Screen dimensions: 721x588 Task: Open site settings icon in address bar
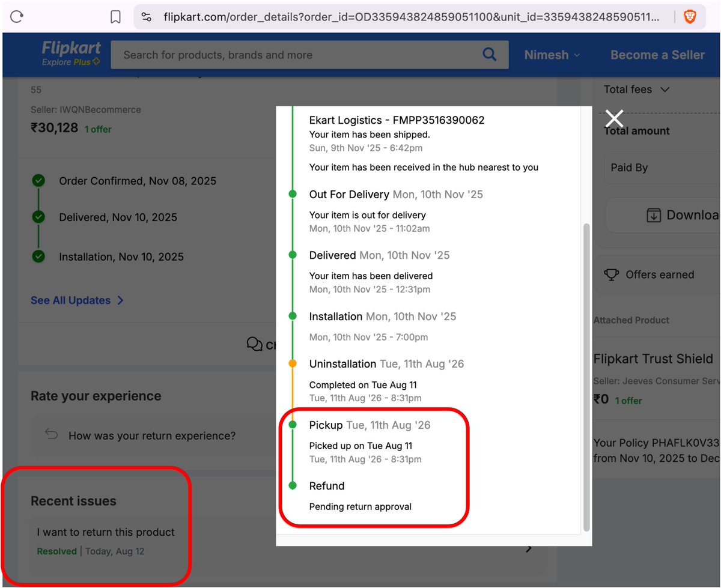pyautogui.click(x=147, y=17)
